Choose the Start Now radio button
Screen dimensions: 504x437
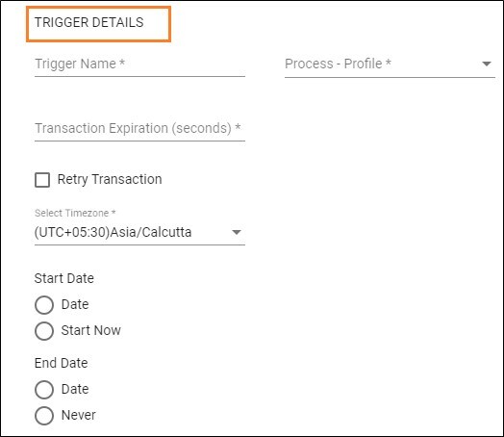point(44,331)
